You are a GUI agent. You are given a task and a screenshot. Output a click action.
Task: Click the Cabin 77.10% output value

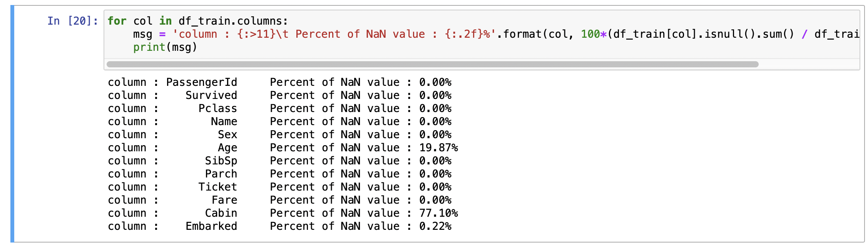(438, 213)
